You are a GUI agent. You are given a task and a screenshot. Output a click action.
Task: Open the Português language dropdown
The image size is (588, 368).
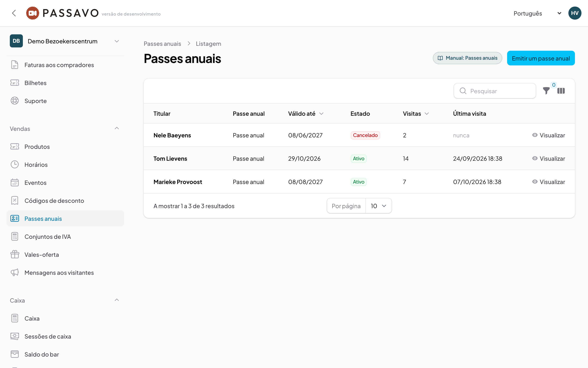coord(537,13)
